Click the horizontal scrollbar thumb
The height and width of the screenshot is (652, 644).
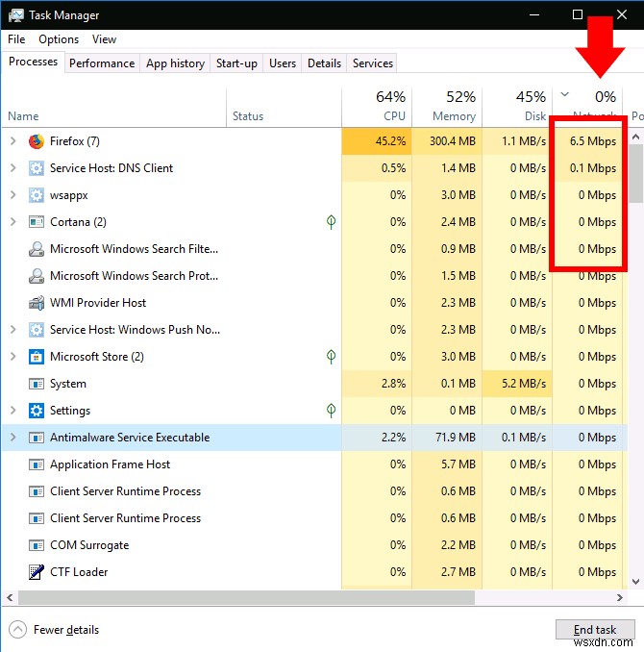[246, 597]
